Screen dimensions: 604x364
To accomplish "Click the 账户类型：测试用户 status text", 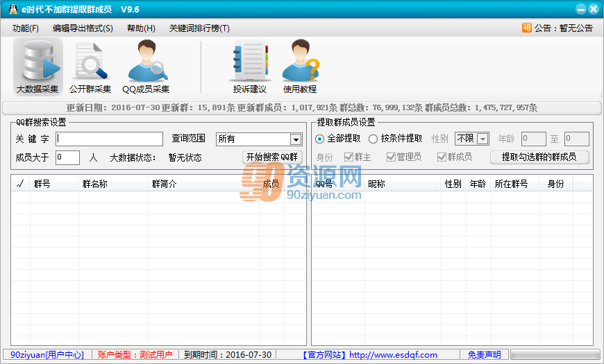I will click(135, 355).
